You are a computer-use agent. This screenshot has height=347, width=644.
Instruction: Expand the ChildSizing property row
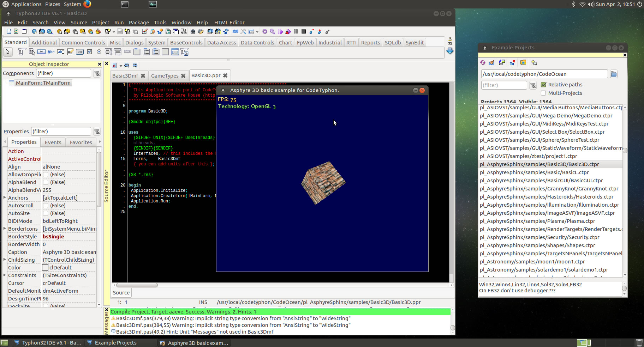[5, 260]
